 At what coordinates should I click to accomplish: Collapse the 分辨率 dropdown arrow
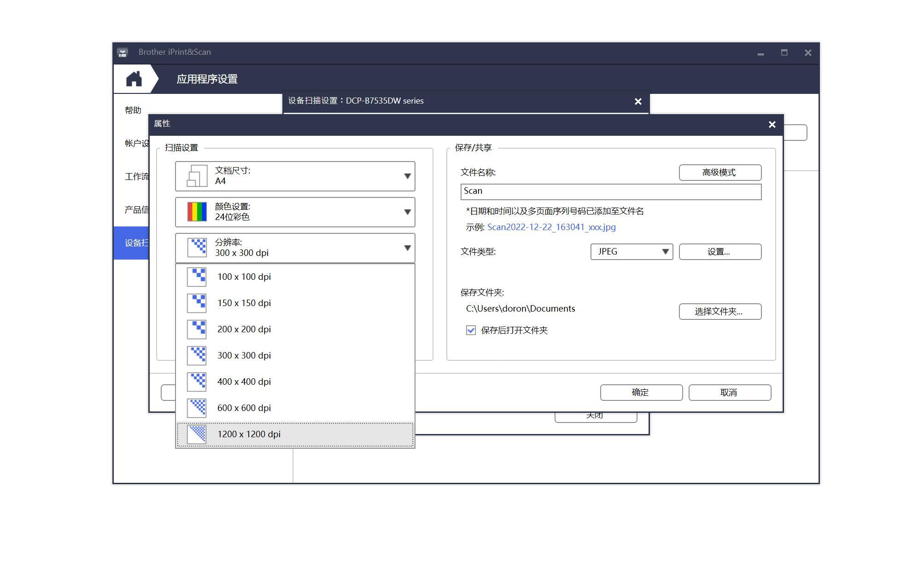tap(407, 248)
